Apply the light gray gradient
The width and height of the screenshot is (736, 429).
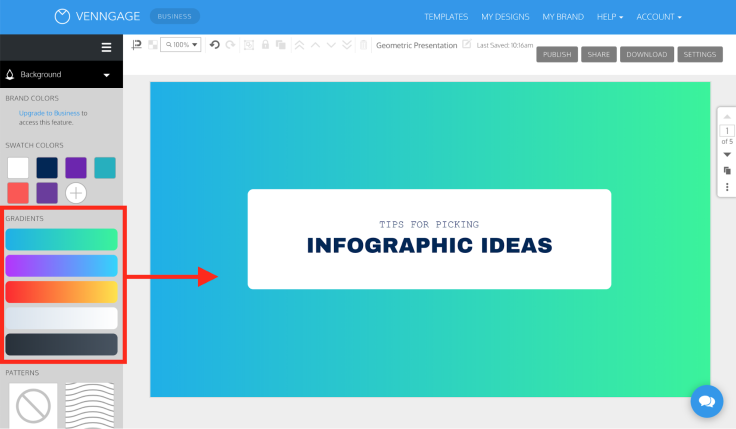[61, 318]
